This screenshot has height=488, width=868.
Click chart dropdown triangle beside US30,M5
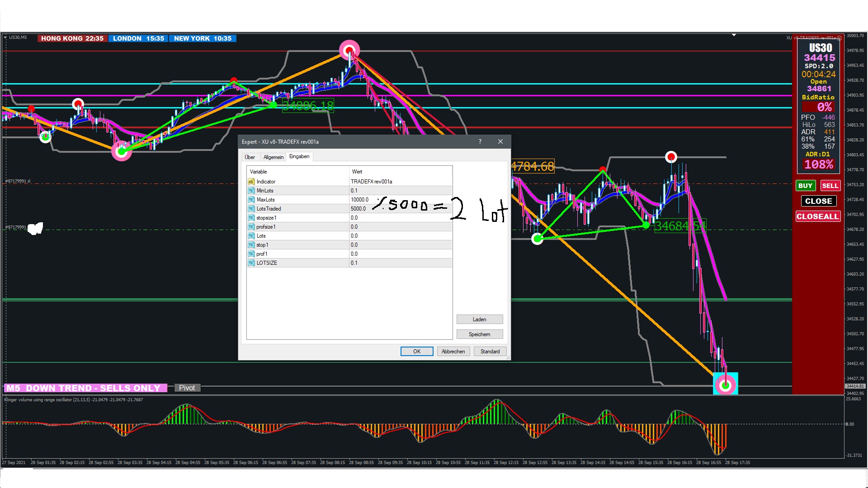click(5, 38)
